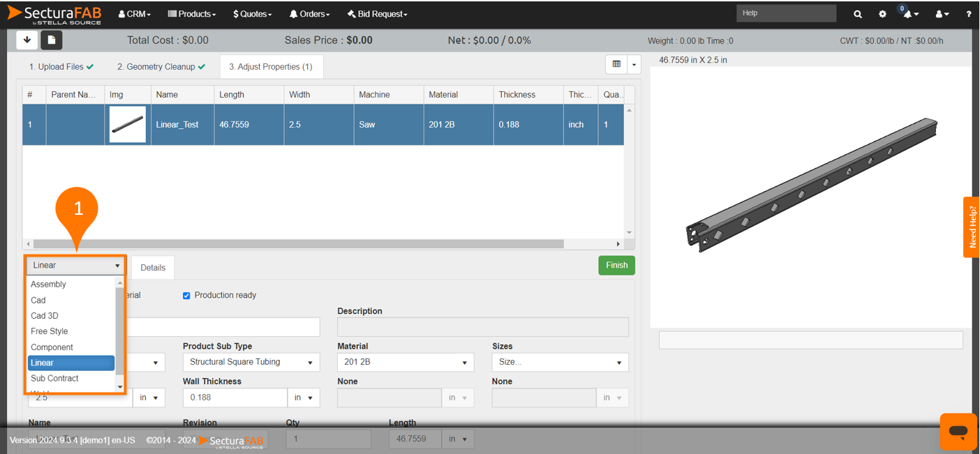Click the Wall Thickness input field
The width and height of the screenshot is (980, 454).
click(x=235, y=398)
